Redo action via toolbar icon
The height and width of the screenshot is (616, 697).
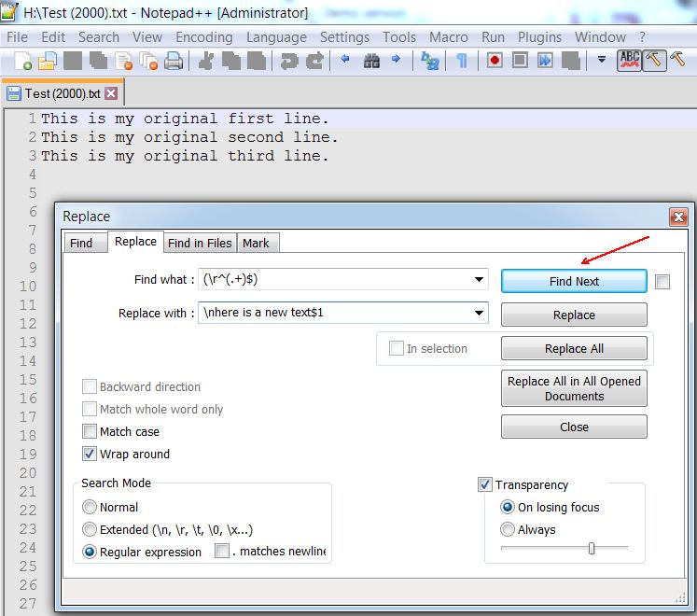[314, 61]
